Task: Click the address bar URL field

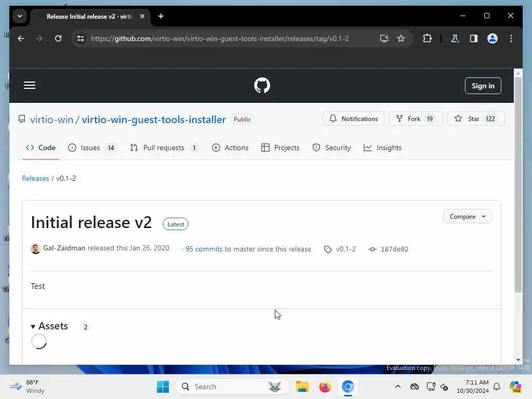Action: point(220,38)
